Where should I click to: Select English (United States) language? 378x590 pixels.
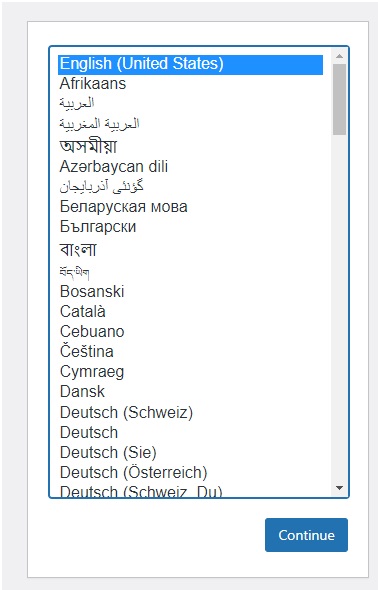coord(190,64)
